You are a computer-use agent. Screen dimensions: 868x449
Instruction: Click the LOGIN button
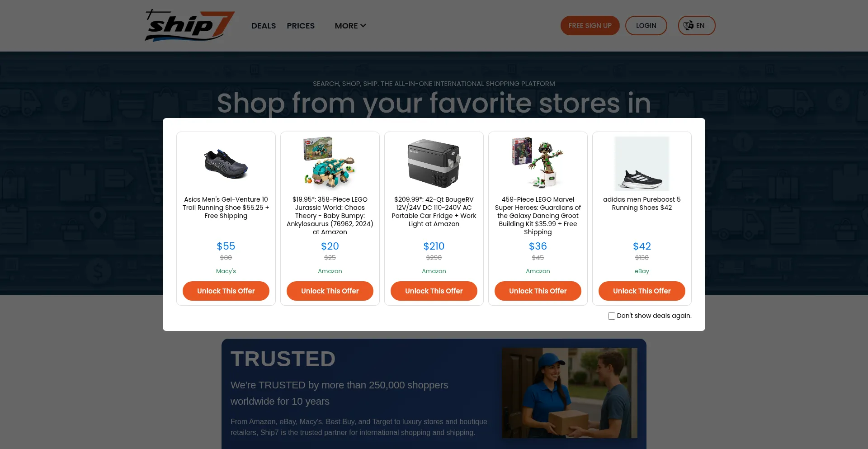pos(646,26)
